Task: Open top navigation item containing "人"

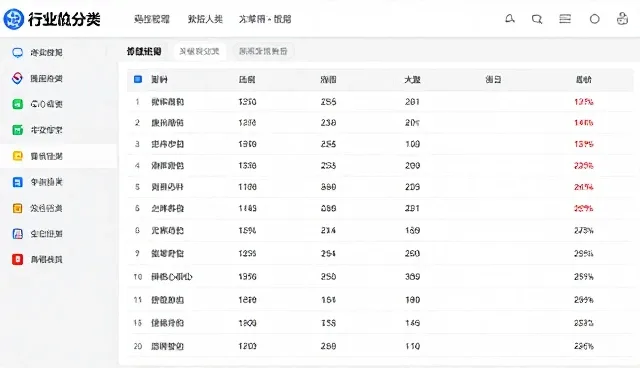Action: 205,19
